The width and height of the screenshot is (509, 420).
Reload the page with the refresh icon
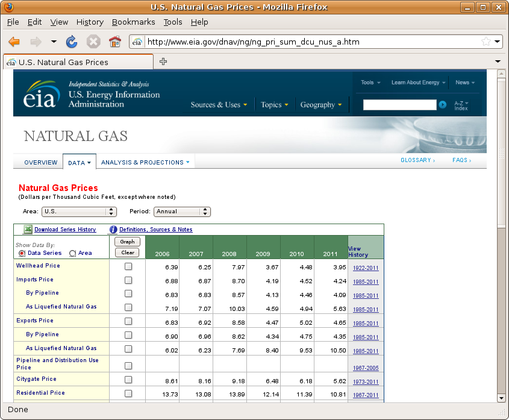click(72, 42)
